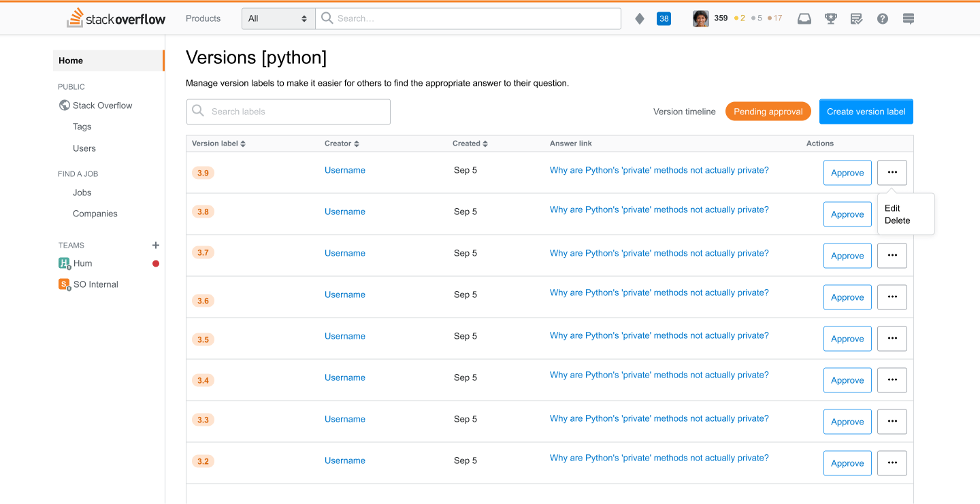980x504 pixels.
Task: Open the review queues icon
Action: (x=857, y=18)
